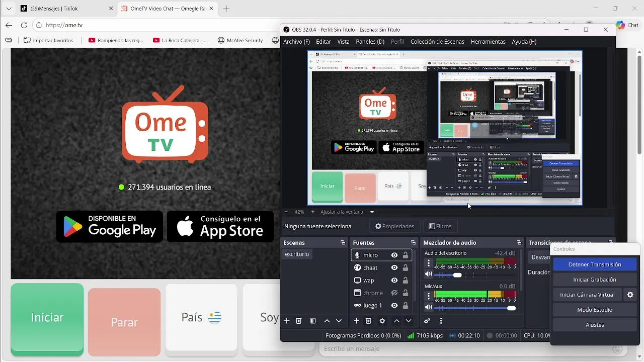Open virtual camera settings gear
Image resolution: width=644 pixels, height=362 pixels.
(630, 295)
